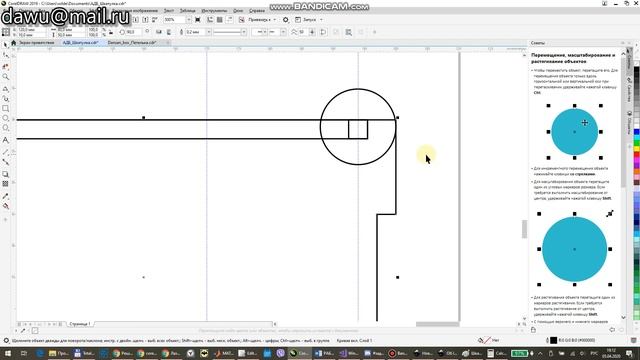Open the Windows Start button
This screenshot has height=360, width=640.
[x=7, y=353]
